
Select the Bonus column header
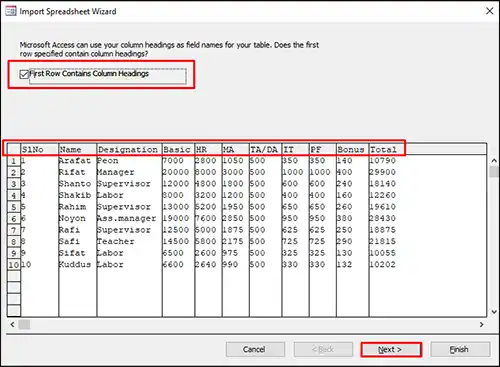click(x=352, y=149)
